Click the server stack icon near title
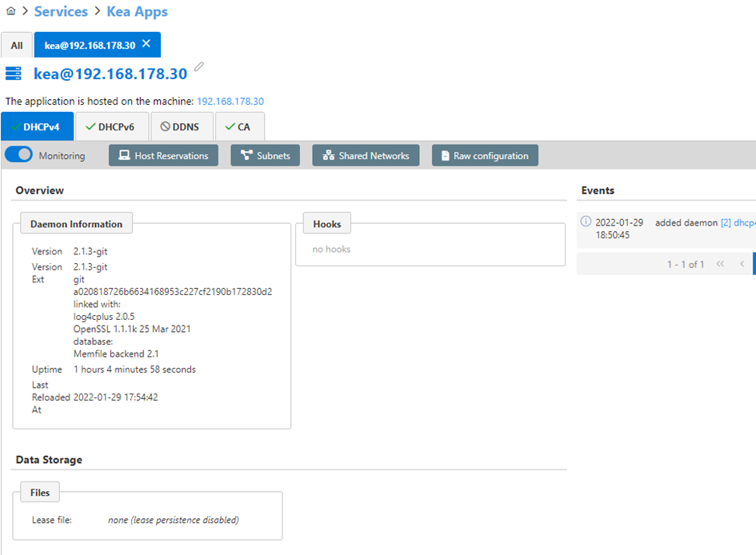Image resolution: width=756 pixels, height=555 pixels. click(14, 74)
